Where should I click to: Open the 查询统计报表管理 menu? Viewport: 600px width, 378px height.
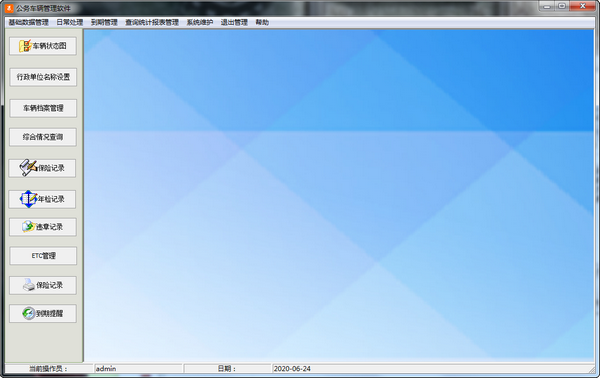(152, 22)
